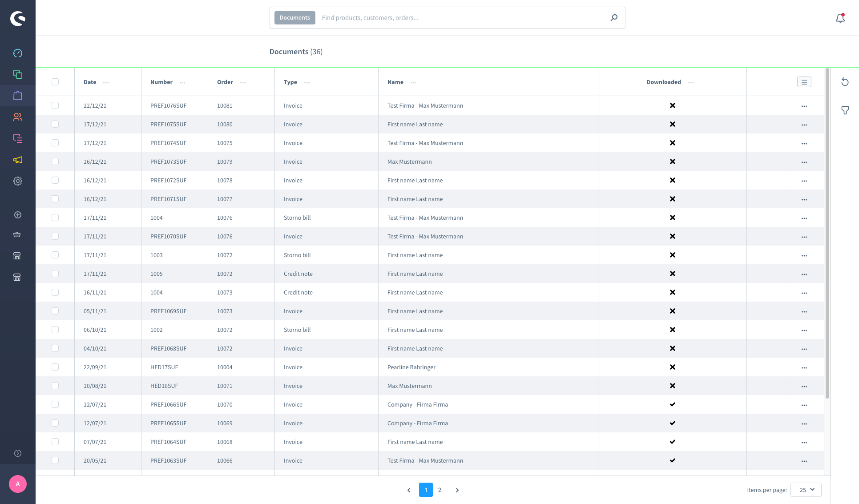Open actions menu for PREF1075SUF row
Image resolution: width=859 pixels, height=504 pixels.
click(804, 125)
